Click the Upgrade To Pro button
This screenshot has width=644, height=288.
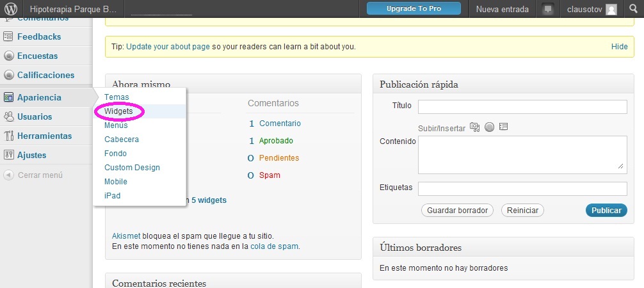coord(414,9)
